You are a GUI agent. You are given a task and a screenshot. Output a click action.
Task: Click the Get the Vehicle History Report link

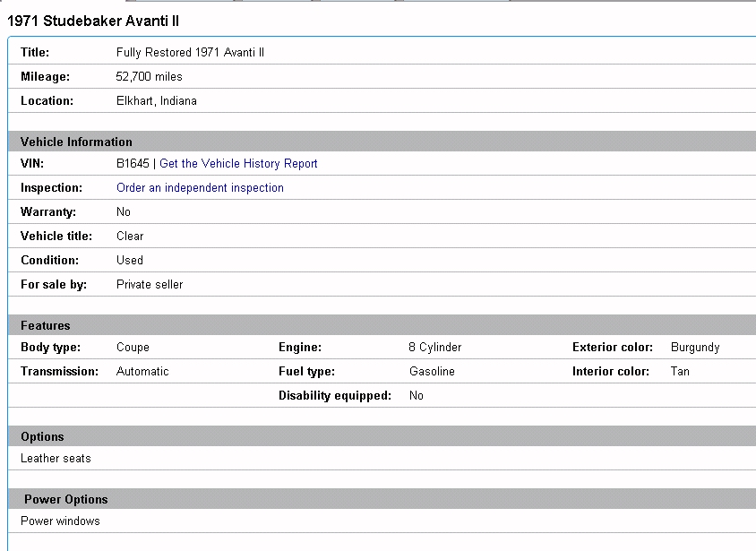pos(238,164)
